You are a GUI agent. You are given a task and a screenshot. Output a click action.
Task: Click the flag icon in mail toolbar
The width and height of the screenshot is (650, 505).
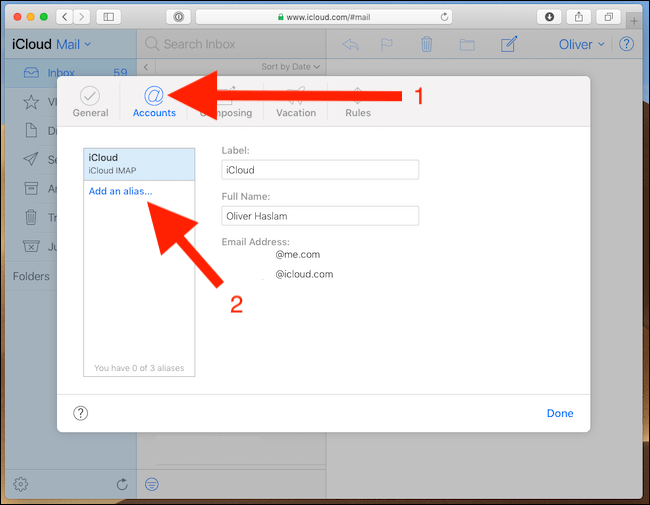pos(388,44)
